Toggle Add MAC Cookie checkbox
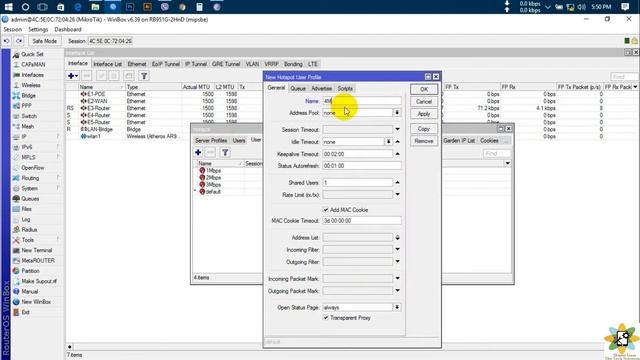640x360 pixels. 326,210
